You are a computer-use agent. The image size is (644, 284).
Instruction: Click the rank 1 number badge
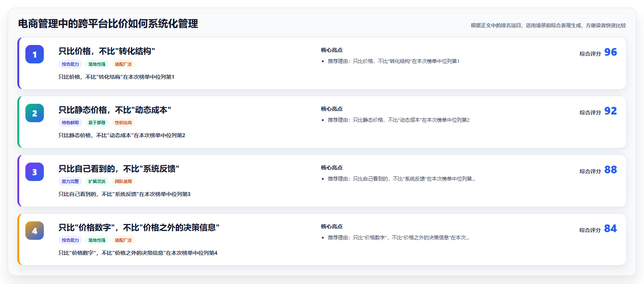35,54
